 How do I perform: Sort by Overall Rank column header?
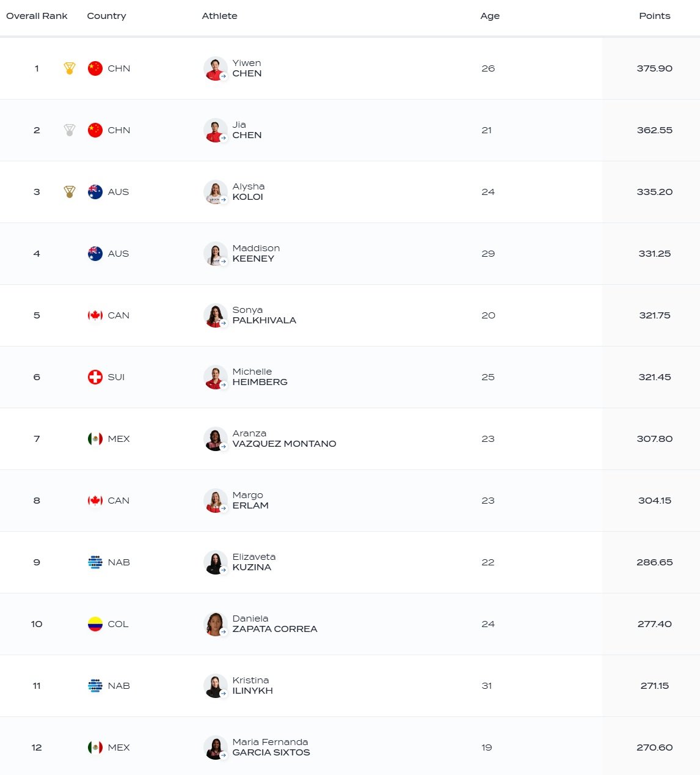(x=37, y=16)
